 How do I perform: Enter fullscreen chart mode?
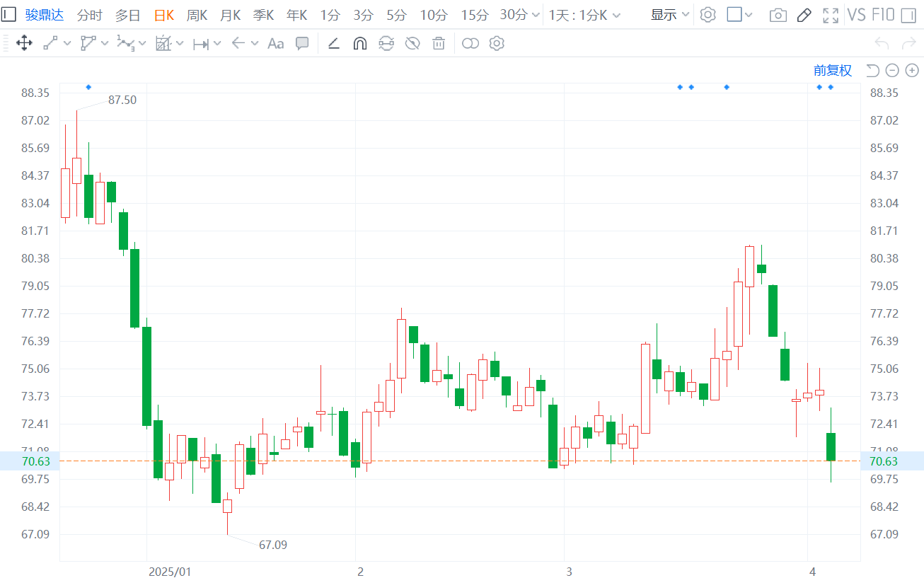(x=831, y=15)
